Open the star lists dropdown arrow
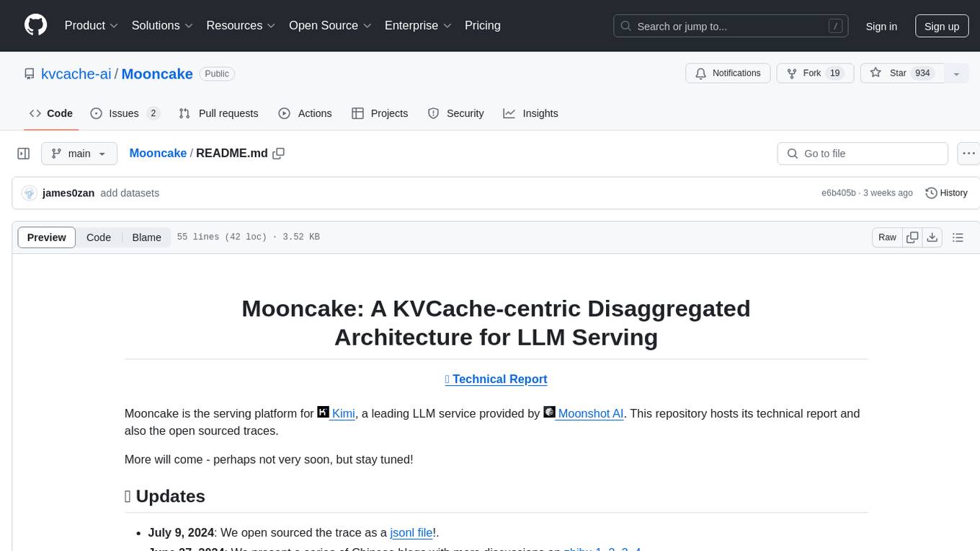Image resolution: width=980 pixels, height=551 pixels. coord(956,74)
